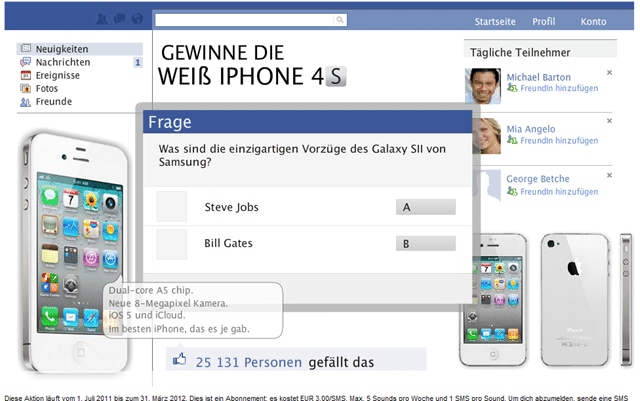This screenshot has height=401, width=640.
Task: Click the Neuigkeiten news icon
Action: point(26,48)
